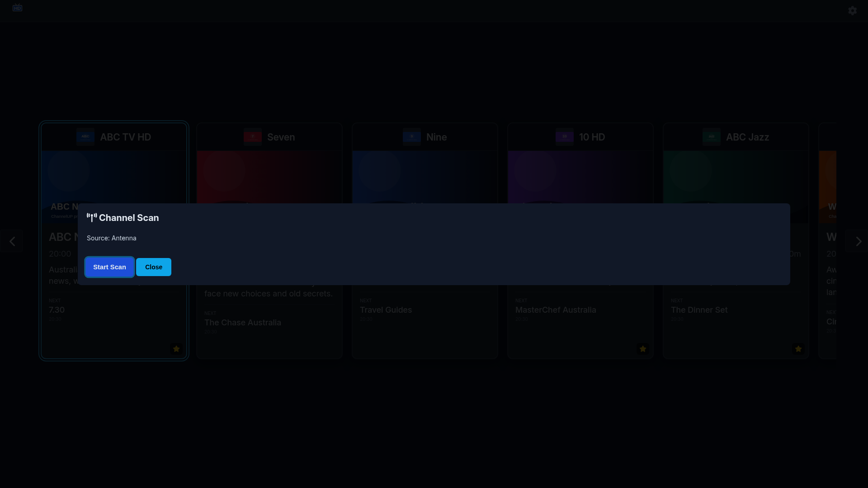The height and width of the screenshot is (488, 868).
Task: Click the Source: Antenna text
Action: 112,238
